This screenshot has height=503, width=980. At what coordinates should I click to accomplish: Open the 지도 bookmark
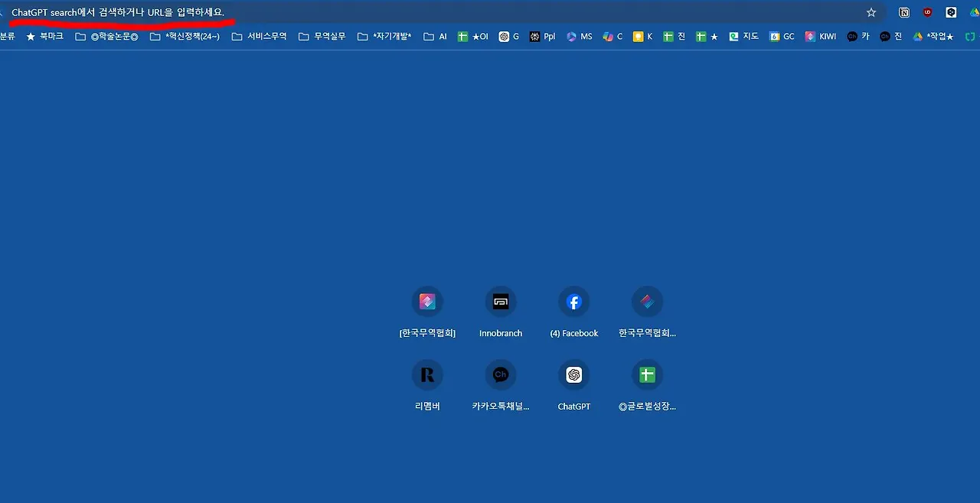pos(743,36)
